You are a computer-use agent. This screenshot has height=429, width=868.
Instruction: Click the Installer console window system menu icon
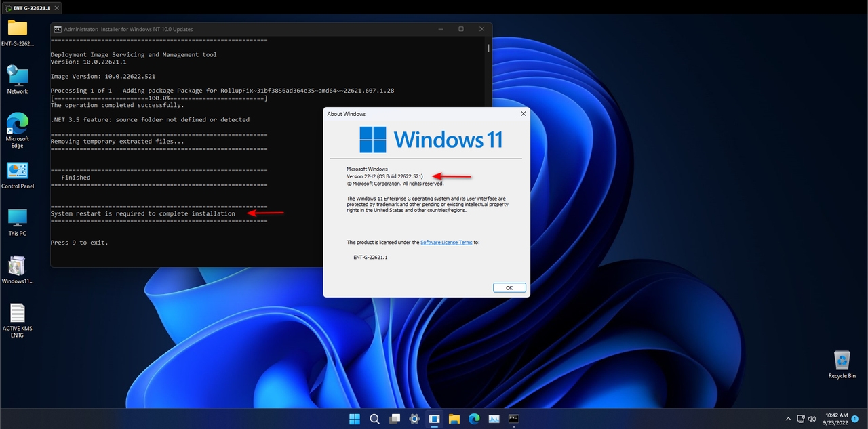(58, 29)
